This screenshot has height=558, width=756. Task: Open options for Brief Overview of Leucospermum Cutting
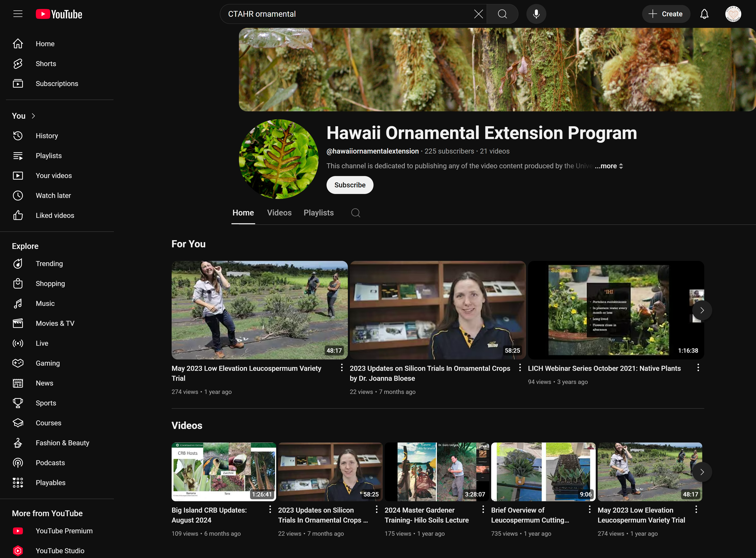pos(590,509)
